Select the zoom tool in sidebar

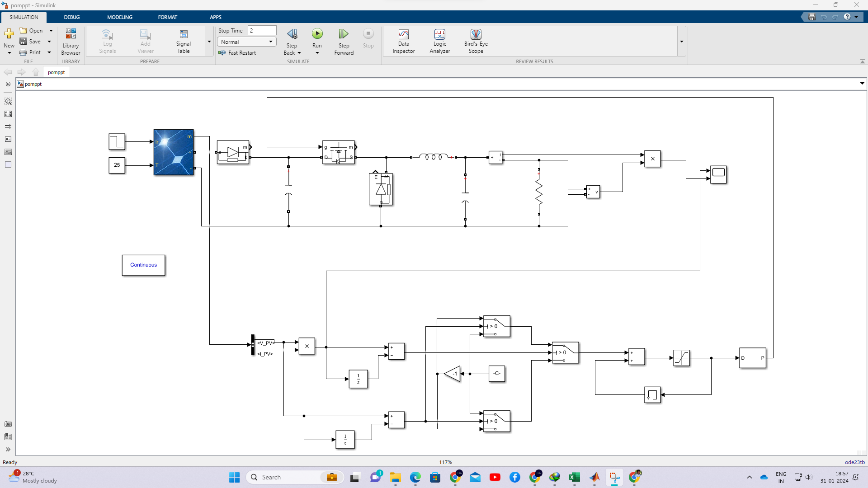click(8, 101)
